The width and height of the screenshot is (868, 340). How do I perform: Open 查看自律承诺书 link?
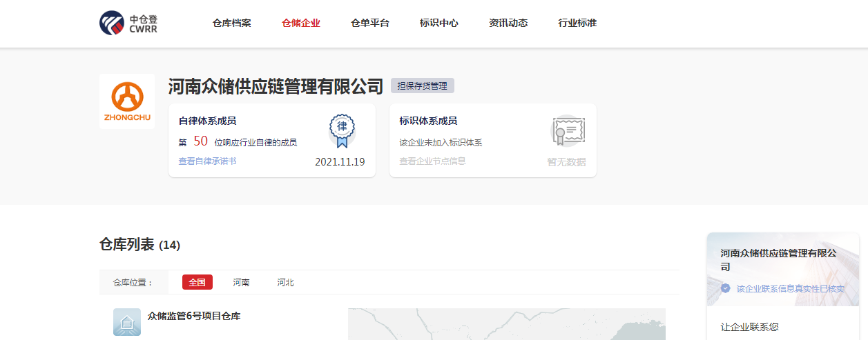207,161
